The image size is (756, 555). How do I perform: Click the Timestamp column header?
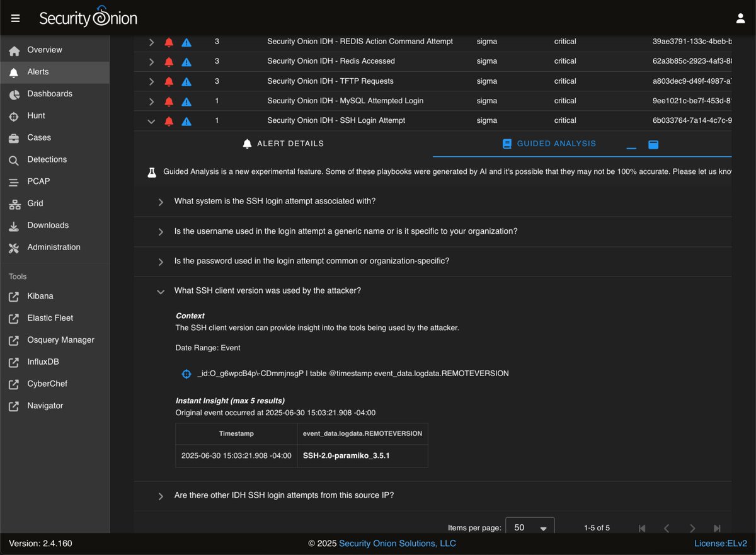click(236, 433)
